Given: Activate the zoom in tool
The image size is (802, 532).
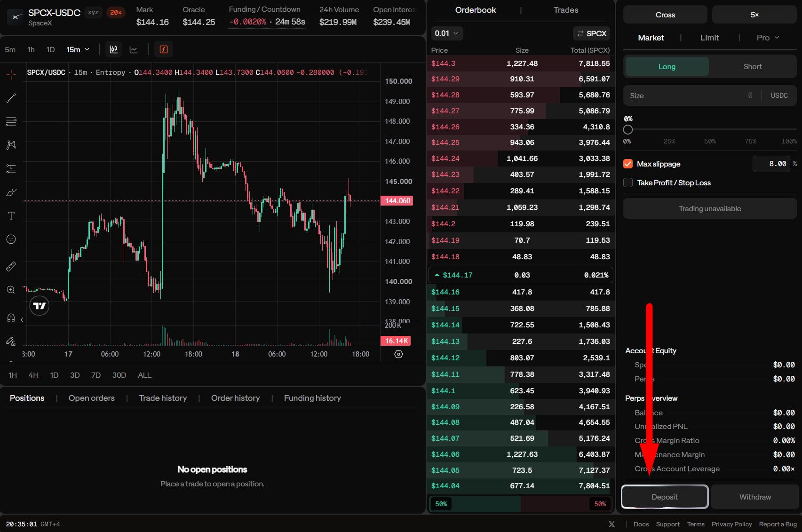Looking at the screenshot, I should coord(11,290).
